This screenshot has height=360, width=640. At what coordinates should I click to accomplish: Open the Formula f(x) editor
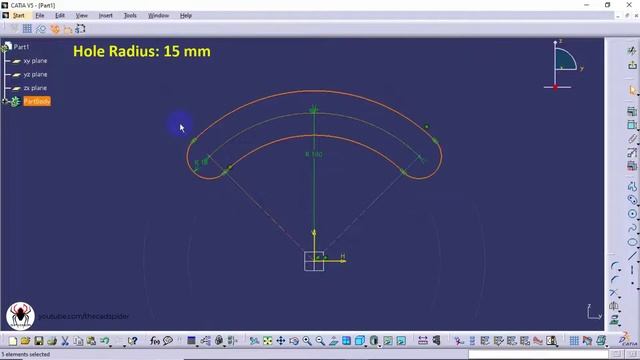(x=154, y=341)
